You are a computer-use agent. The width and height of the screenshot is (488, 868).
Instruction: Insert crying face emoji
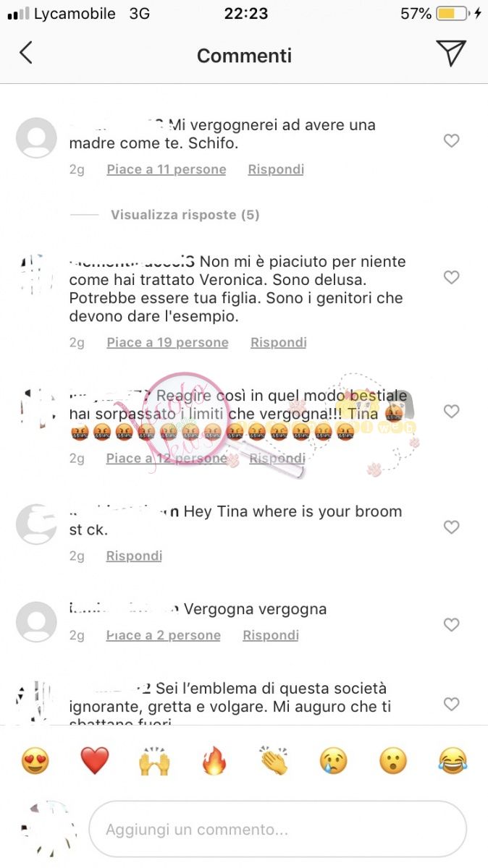pyautogui.click(x=334, y=761)
